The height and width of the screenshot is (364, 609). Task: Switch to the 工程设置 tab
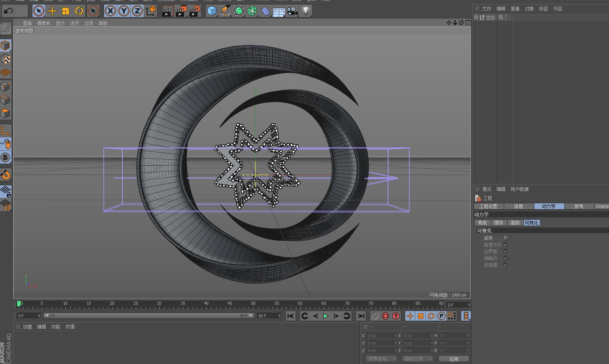[488, 206]
